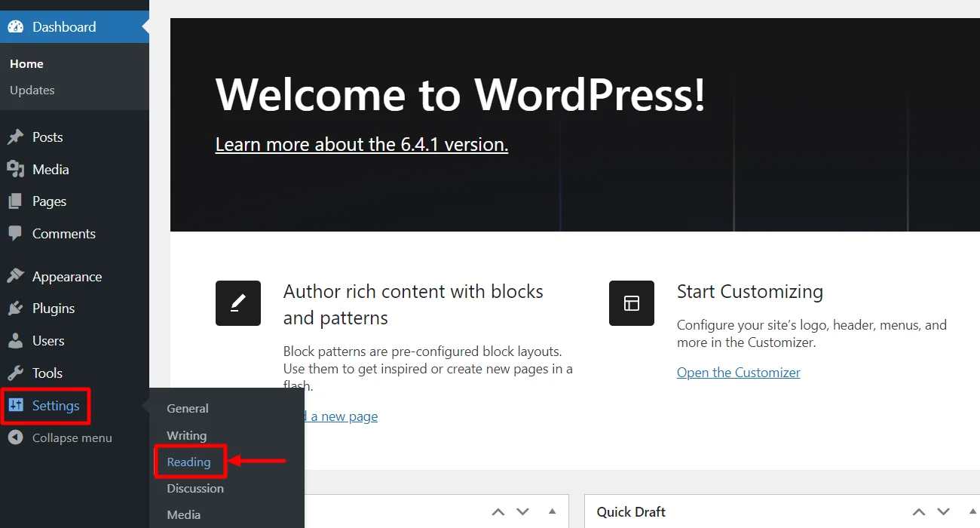Select Home under Dashboard
The height and width of the screenshot is (528, 980).
(x=26, y=64)
